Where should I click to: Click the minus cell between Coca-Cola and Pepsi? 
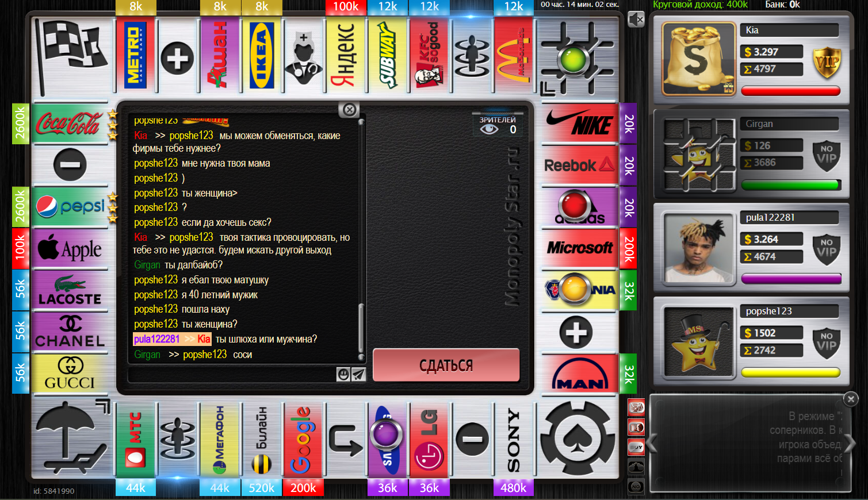click(70, 165)
